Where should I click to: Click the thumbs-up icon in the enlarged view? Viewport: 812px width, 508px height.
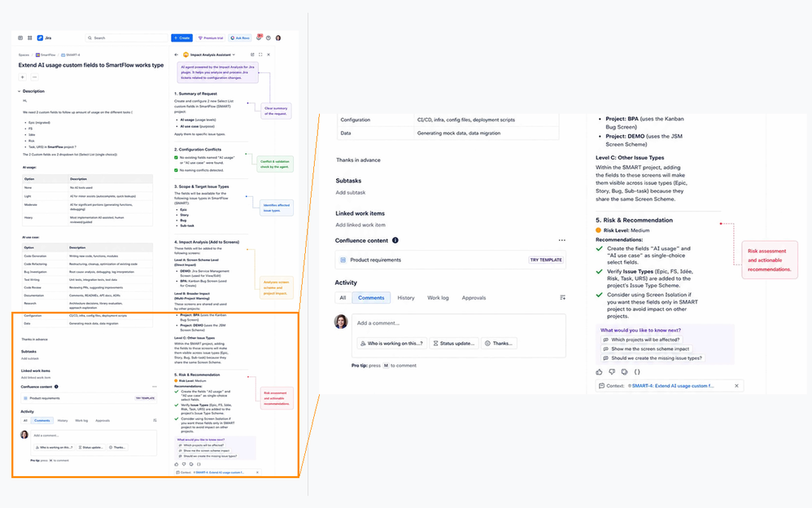[x=599, y=372]
